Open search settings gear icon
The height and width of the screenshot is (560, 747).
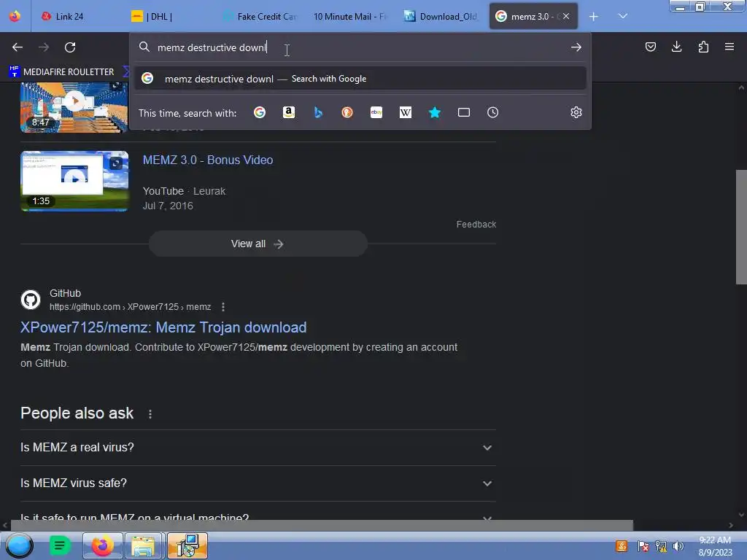[576, 112]
